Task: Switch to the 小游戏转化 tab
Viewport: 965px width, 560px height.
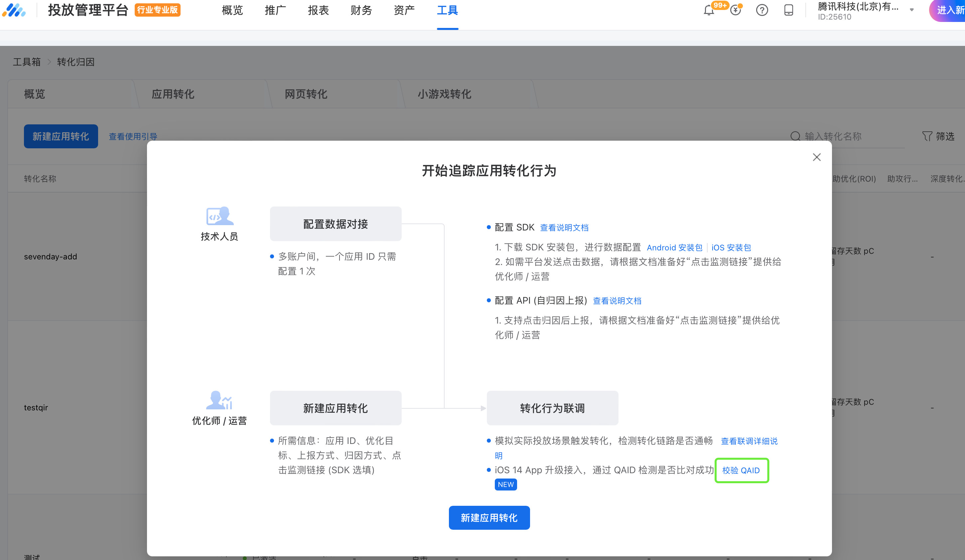Action: pos(444,94)
